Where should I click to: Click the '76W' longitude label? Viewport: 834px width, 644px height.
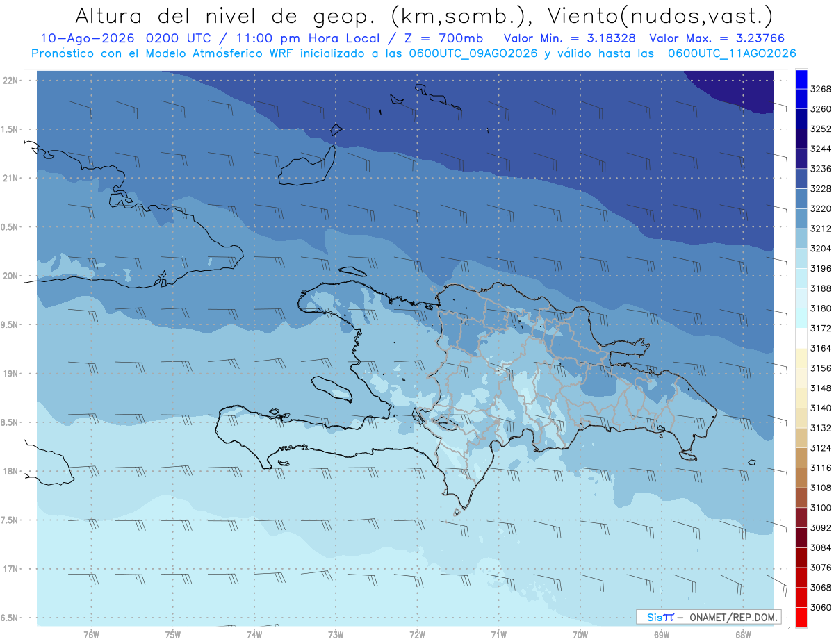coord(91,634)
